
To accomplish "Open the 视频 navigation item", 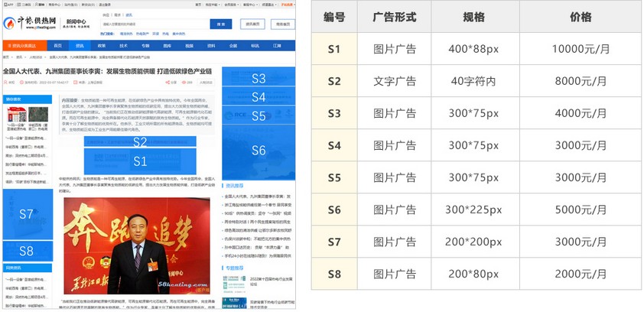I will pos(190,46).
